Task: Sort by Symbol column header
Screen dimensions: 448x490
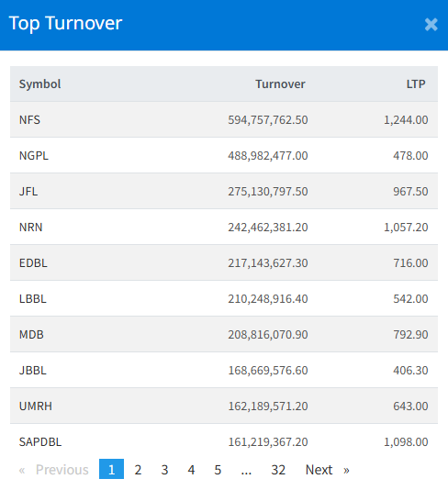Action: tap(39, 84)
